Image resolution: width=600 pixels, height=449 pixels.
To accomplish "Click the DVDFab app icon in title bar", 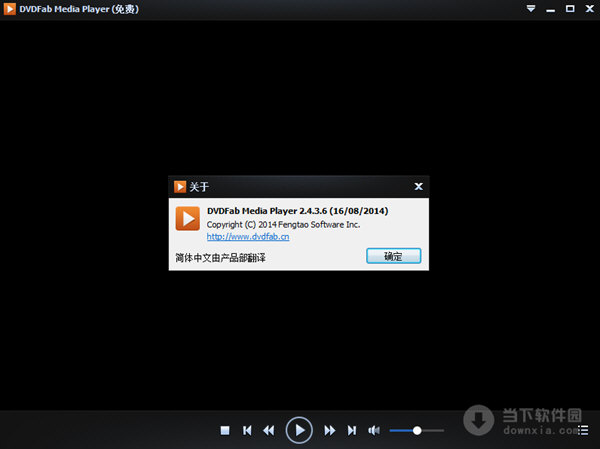I will 10,9.
